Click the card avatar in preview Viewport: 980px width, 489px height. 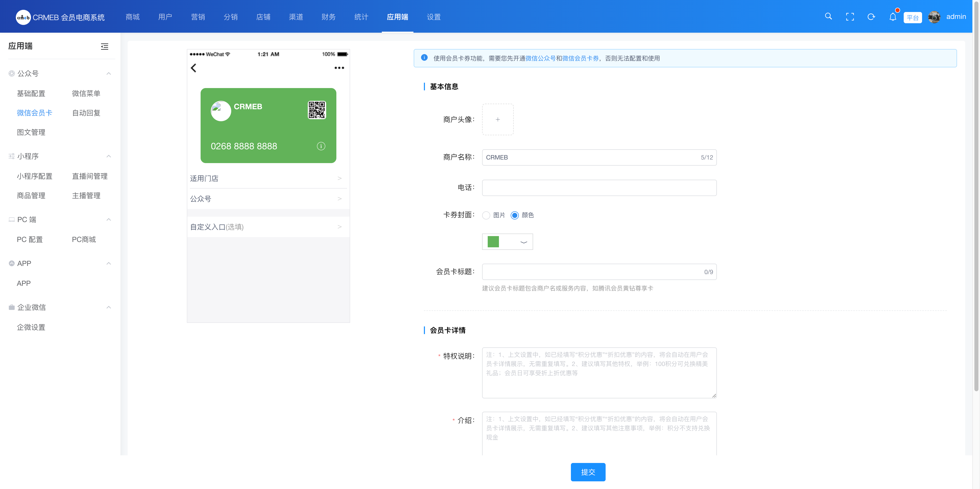(221, 111)
